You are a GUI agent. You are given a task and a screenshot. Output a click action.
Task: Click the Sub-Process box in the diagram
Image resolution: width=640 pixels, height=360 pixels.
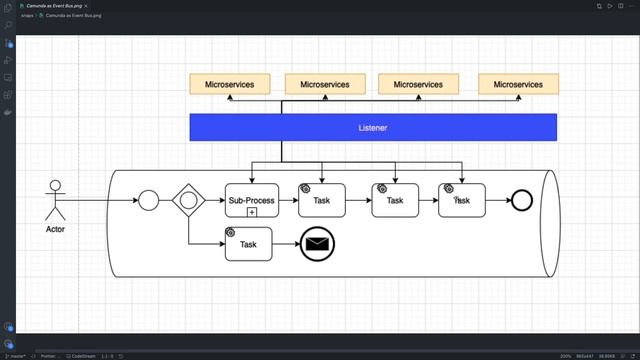(252, 200)
